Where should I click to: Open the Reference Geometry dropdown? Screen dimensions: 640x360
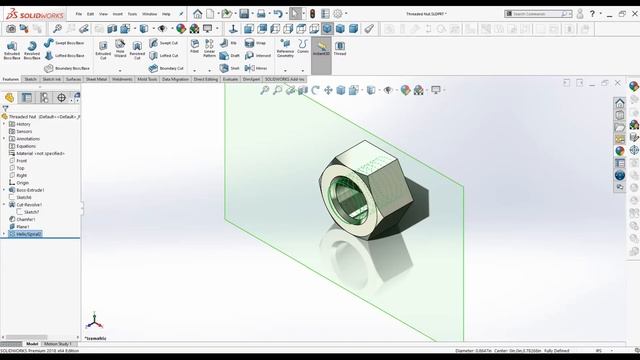(x=285, y=70)
